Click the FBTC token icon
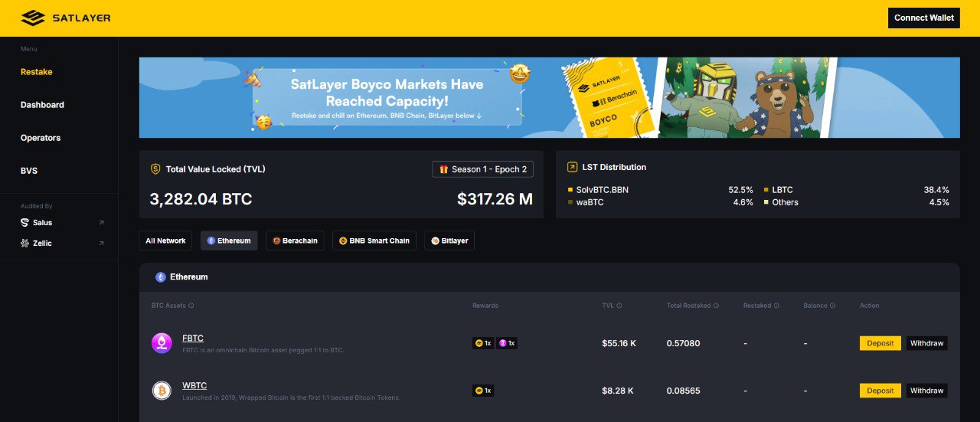The image size is (980, 422). [162, 343]
